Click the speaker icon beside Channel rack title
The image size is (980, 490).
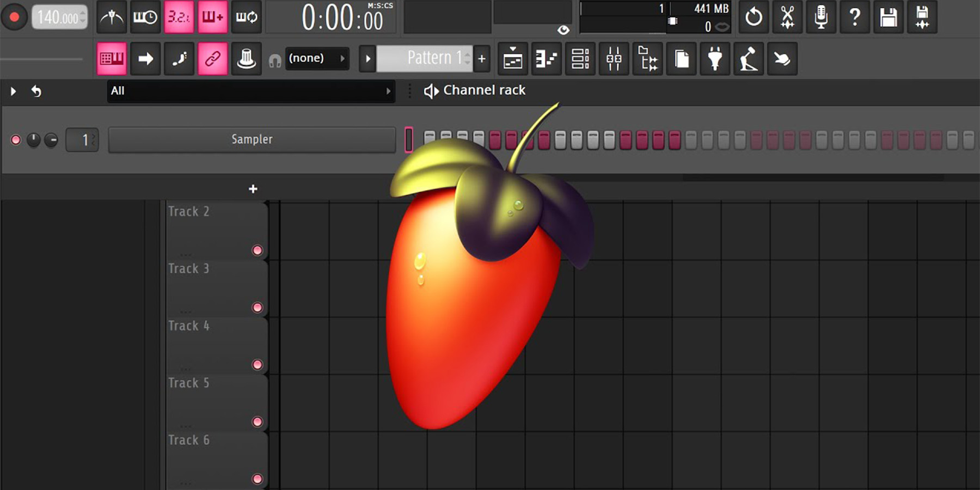click(431, 91)
